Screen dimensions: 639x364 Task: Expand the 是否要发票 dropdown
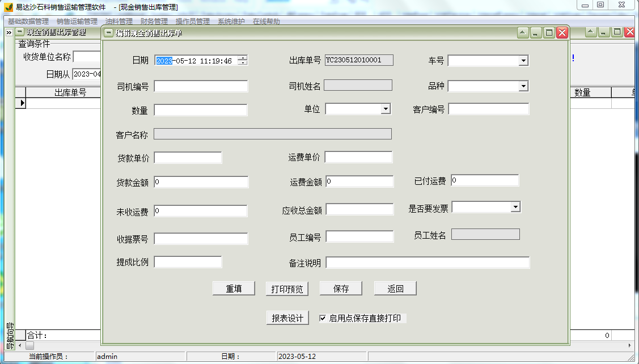pos(515,207)
